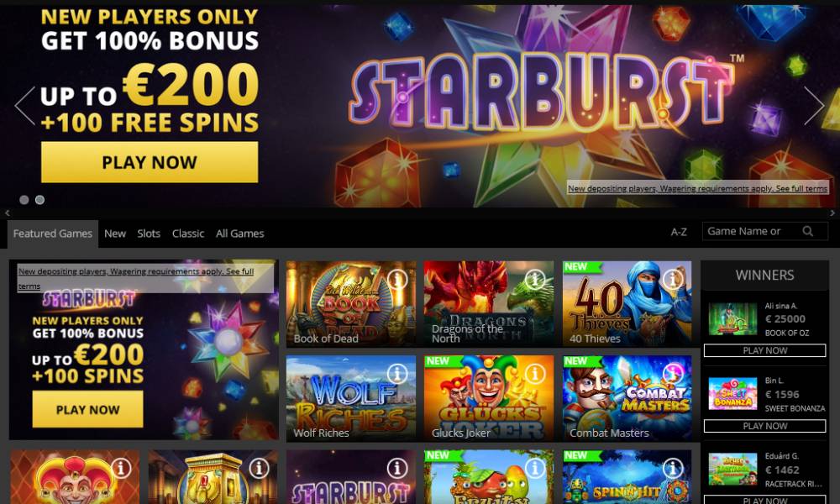
Task: Open the All Games tab
Action: [x=240, y=234]
